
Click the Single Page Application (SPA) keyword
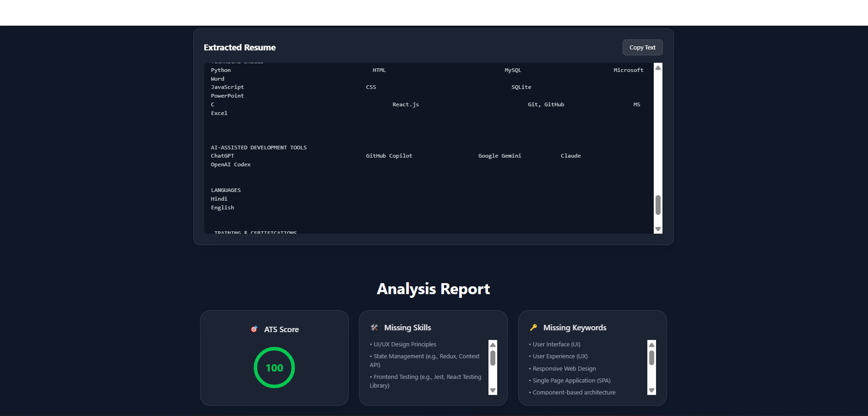click(570, 381)
